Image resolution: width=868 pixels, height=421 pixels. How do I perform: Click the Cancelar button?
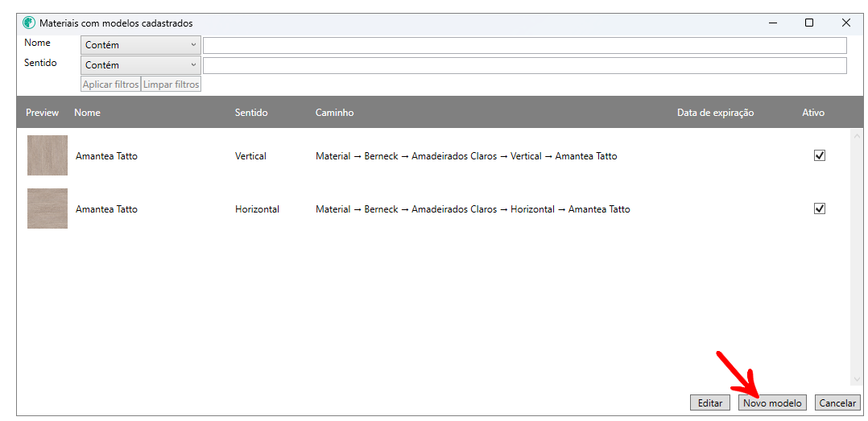(837, 402)
